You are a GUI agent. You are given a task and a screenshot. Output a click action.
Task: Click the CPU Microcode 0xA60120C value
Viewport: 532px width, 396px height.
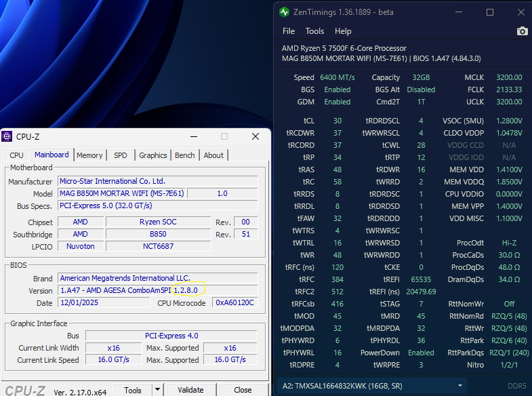pos(234,302)
